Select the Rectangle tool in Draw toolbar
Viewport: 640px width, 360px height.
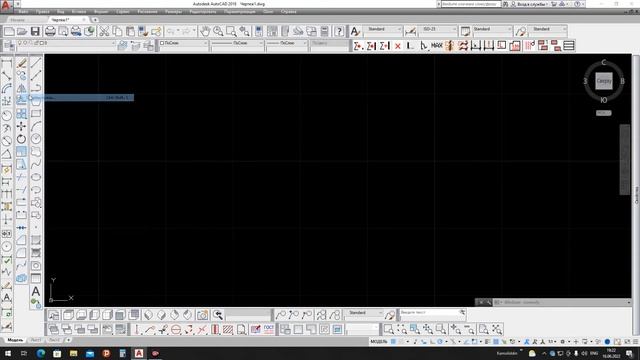(36, 113)
